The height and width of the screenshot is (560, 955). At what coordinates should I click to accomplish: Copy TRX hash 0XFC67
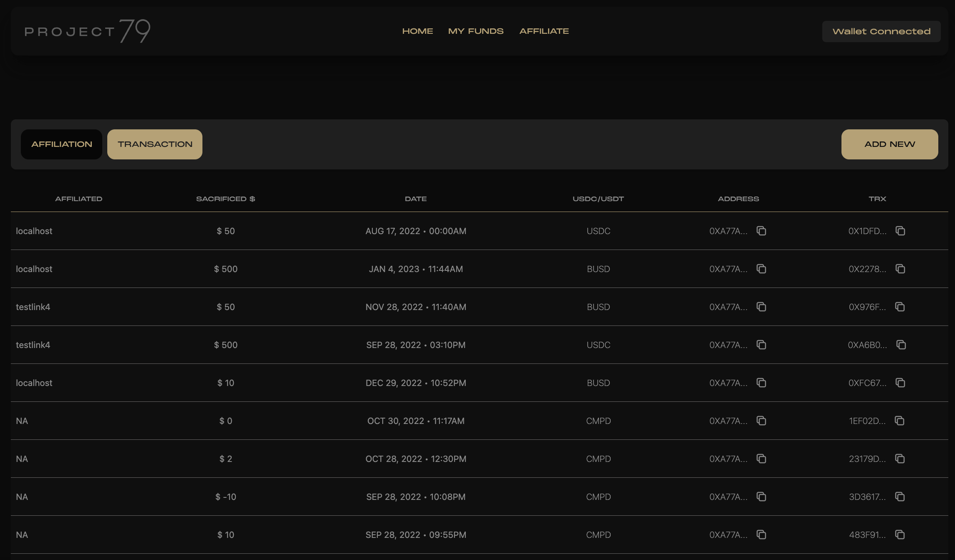point(901,383)
